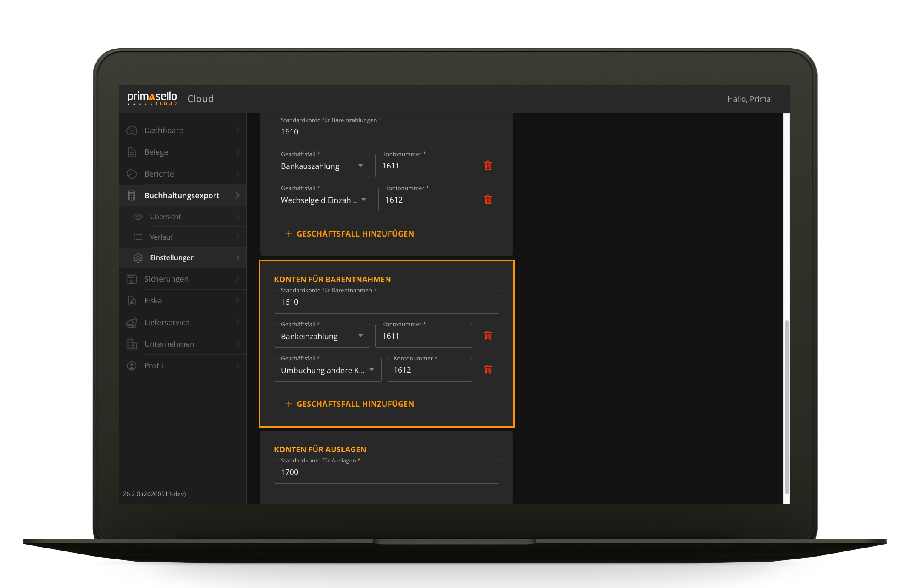This screenshot has height=588, width=912.
Task: Add Geschäftsfall under Konten für Barentnahmen
Action: 349,404
